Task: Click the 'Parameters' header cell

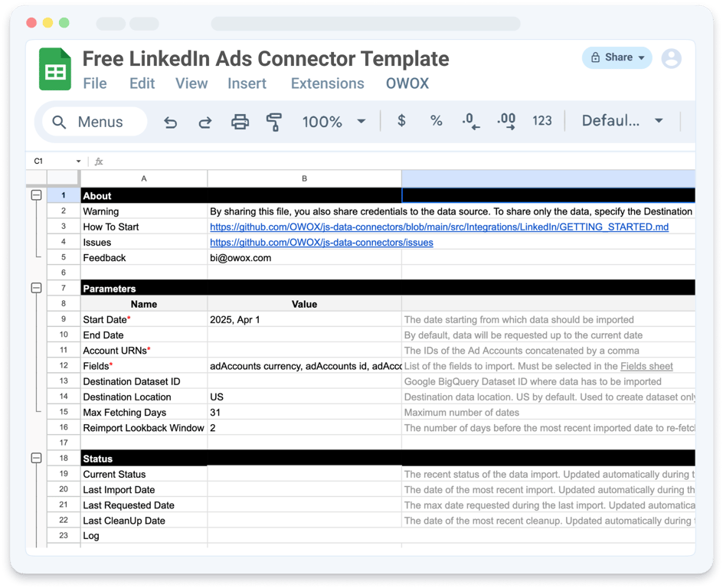Action: [x=144, y=289]
